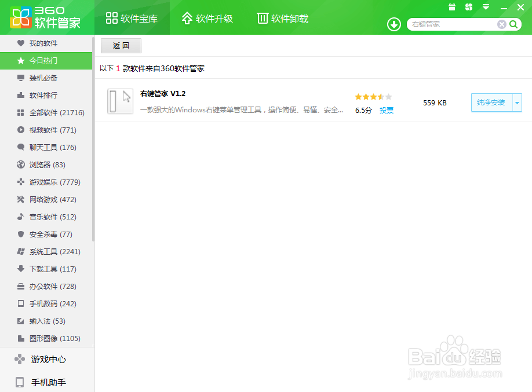Select 今日热门 in sidebar
This screenshot has width=532, height=392.
click(46, 61)
